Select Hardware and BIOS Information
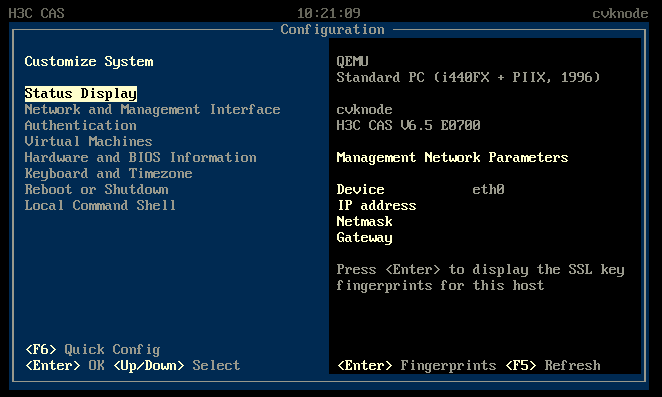The width and height of the screenshot is (662, 397). click(141, 158)
